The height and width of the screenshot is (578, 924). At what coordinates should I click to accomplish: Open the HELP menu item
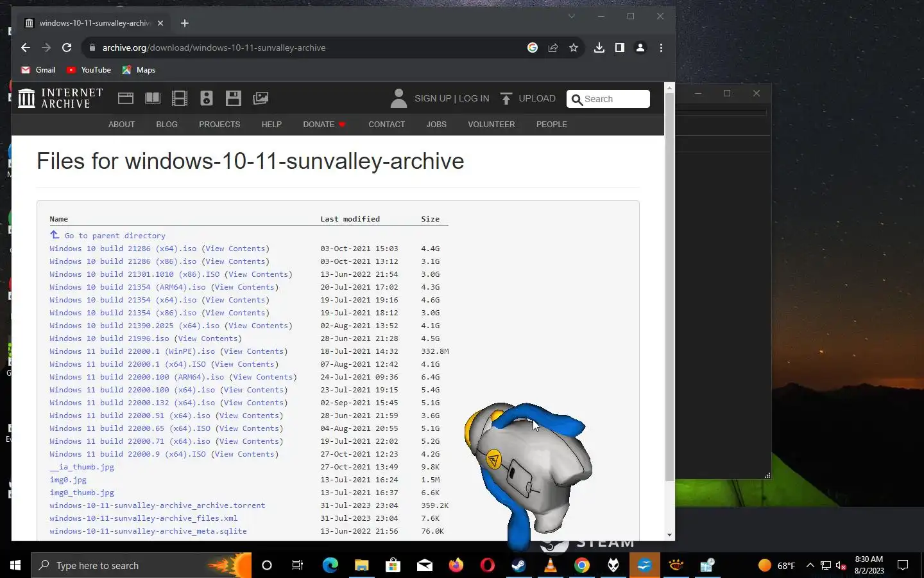(271, 125)
